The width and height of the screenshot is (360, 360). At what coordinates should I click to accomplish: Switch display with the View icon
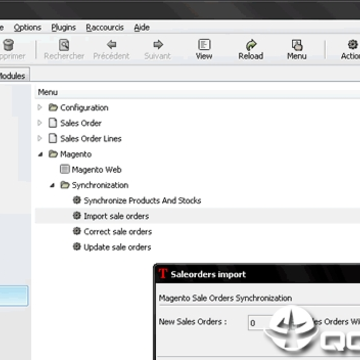204,44
